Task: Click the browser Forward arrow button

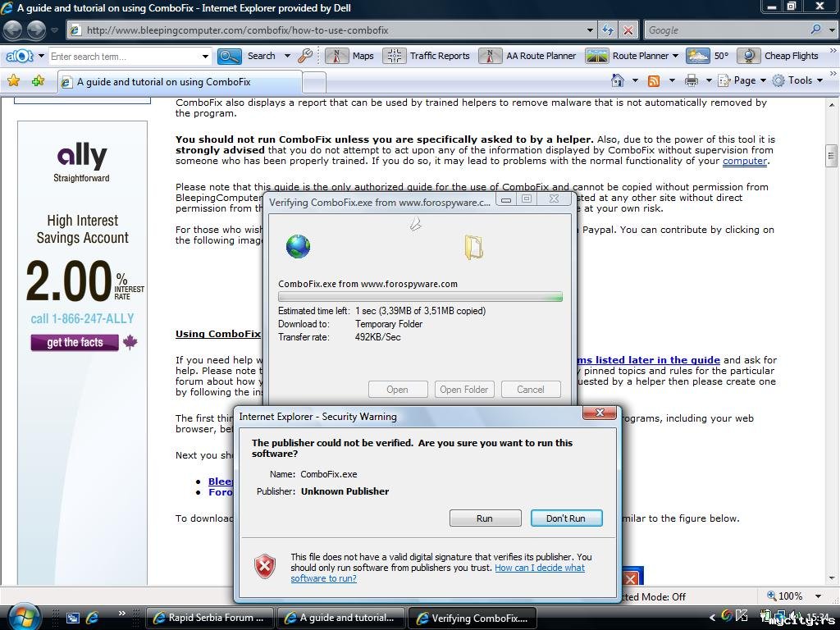Action: 36,30
